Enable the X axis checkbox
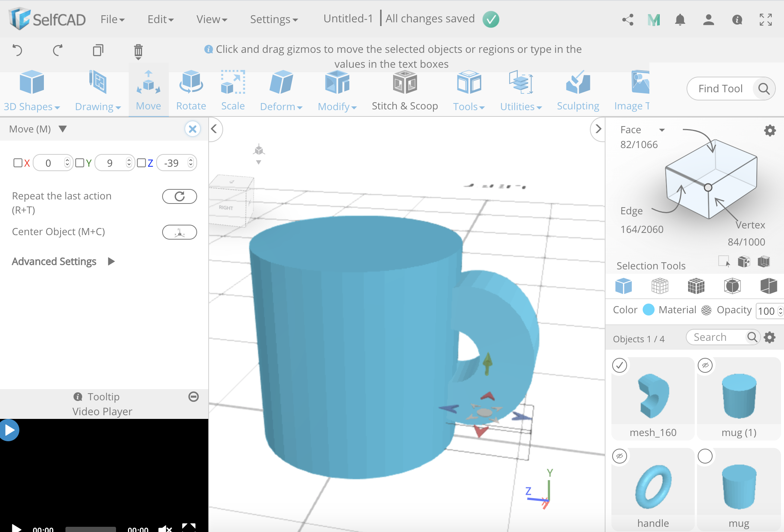The image size is (784, 532). 17,163
